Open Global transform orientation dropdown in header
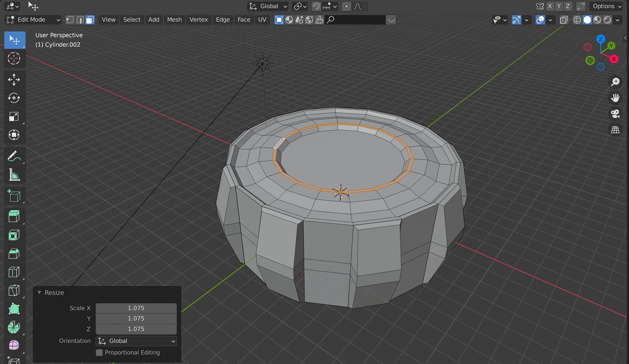629x364 pixels. click(x=268, y=6)
